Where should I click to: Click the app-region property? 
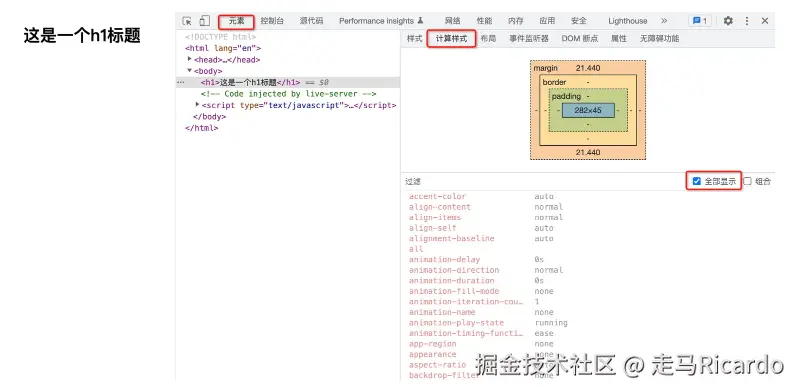point(433,344)
